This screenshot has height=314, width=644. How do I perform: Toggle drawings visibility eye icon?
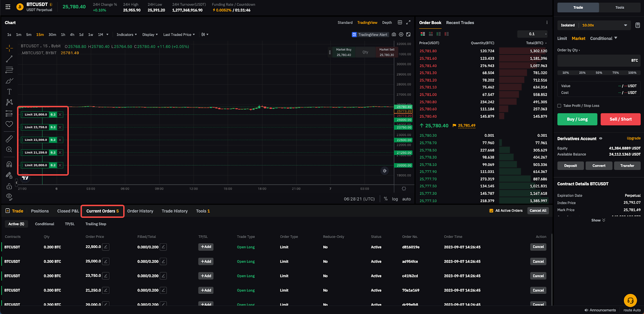coord(9,197)
